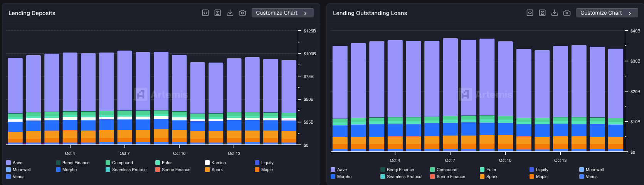
Task: Download the Lending Deposits chart data
Action: click(x=230, y=13)
